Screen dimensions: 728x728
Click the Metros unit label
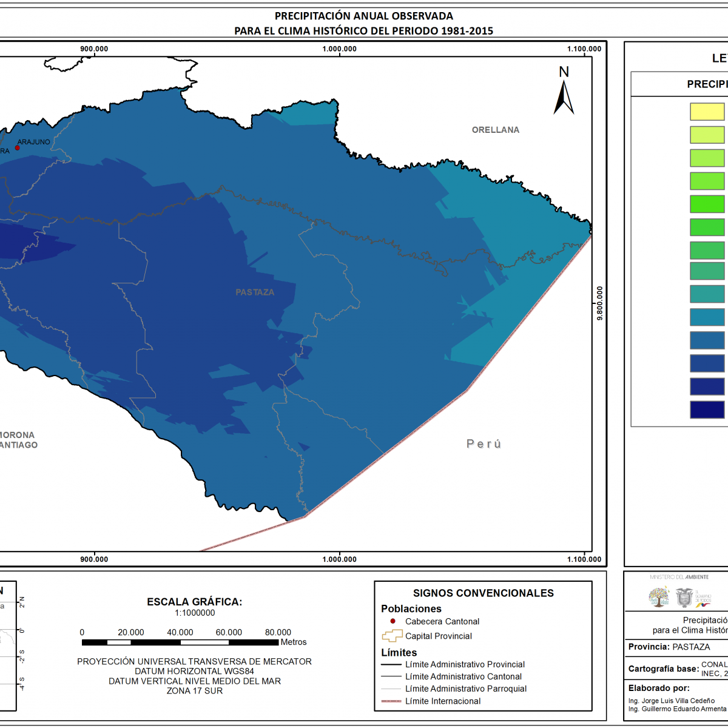coord(294,642)
